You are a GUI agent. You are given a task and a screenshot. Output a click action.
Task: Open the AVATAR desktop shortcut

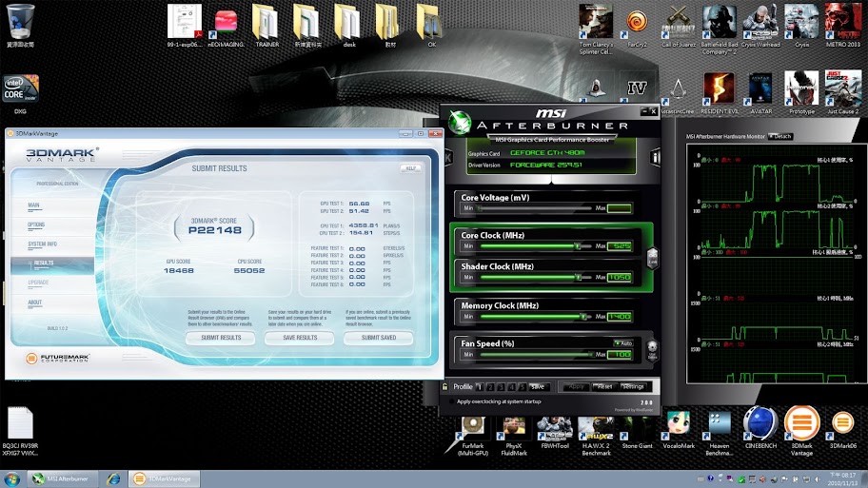760,93
